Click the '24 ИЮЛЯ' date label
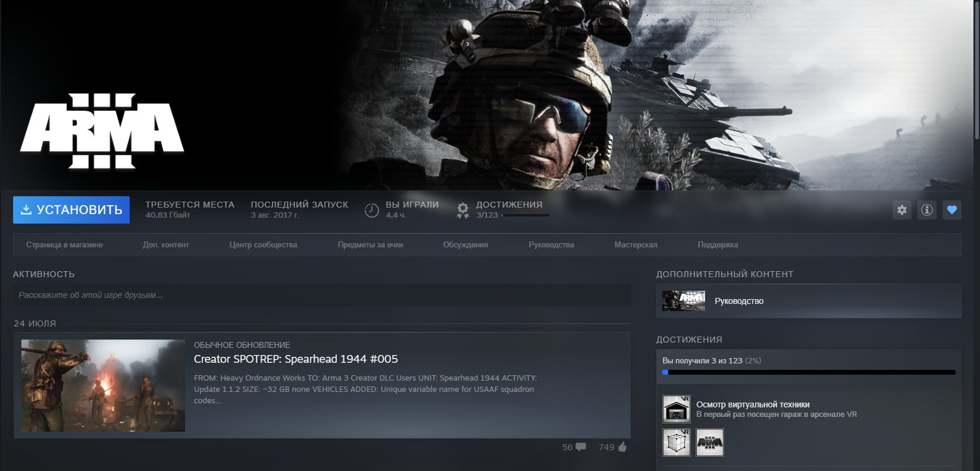The image size is (980, 471). coord(35,324)
